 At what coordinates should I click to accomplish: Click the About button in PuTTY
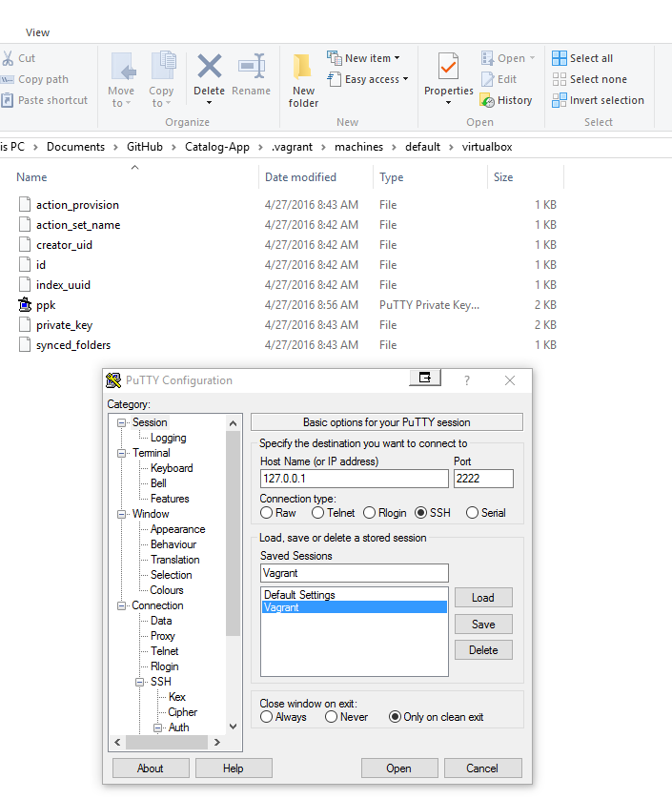151,768
